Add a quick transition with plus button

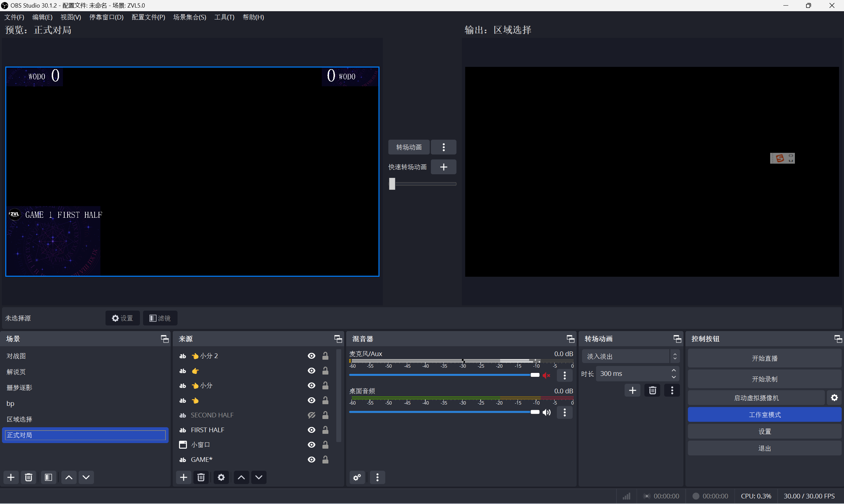pos(443,167)
